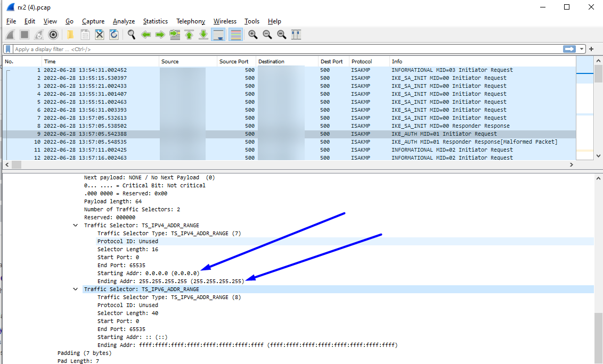Click the display filter input field

tap(213, 48)
